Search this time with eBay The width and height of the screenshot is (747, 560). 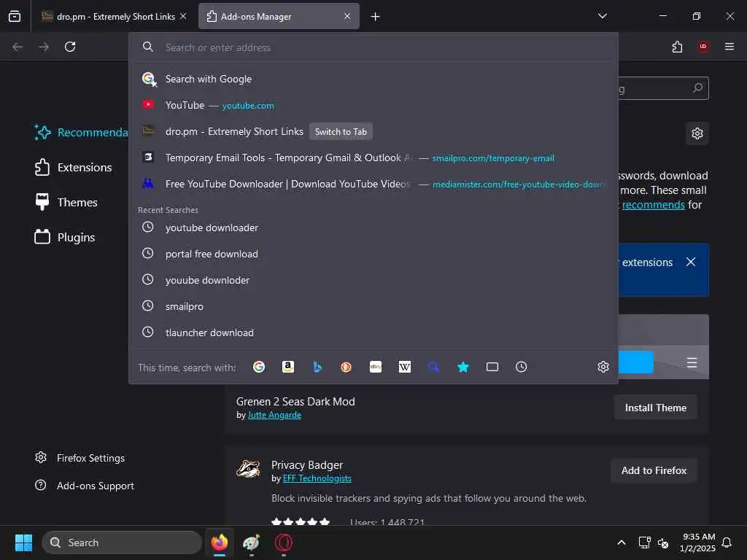point(376,367)
